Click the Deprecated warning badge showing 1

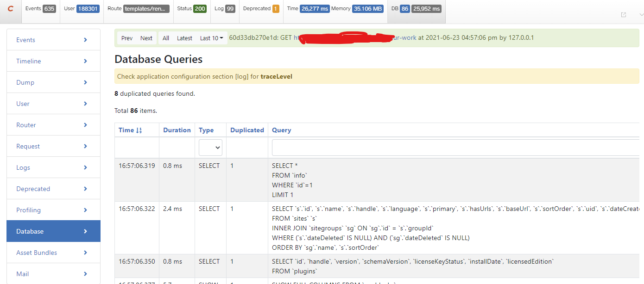(260, 8)
